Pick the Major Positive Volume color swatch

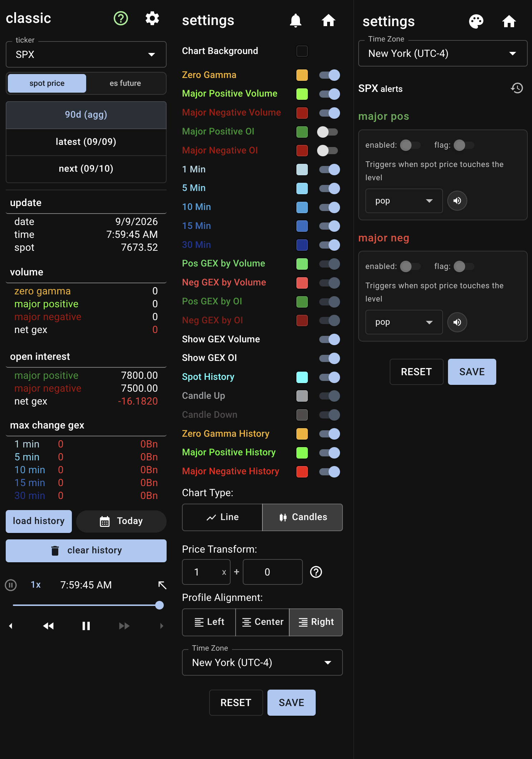(302, 94)
